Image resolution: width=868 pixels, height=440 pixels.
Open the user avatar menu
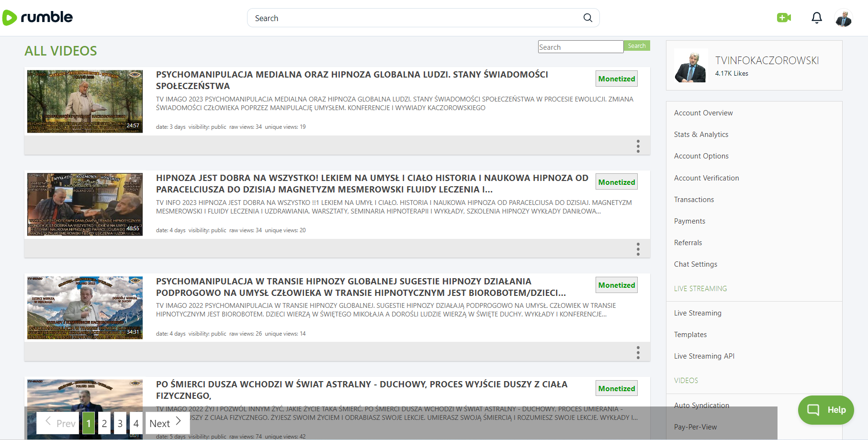844,18
